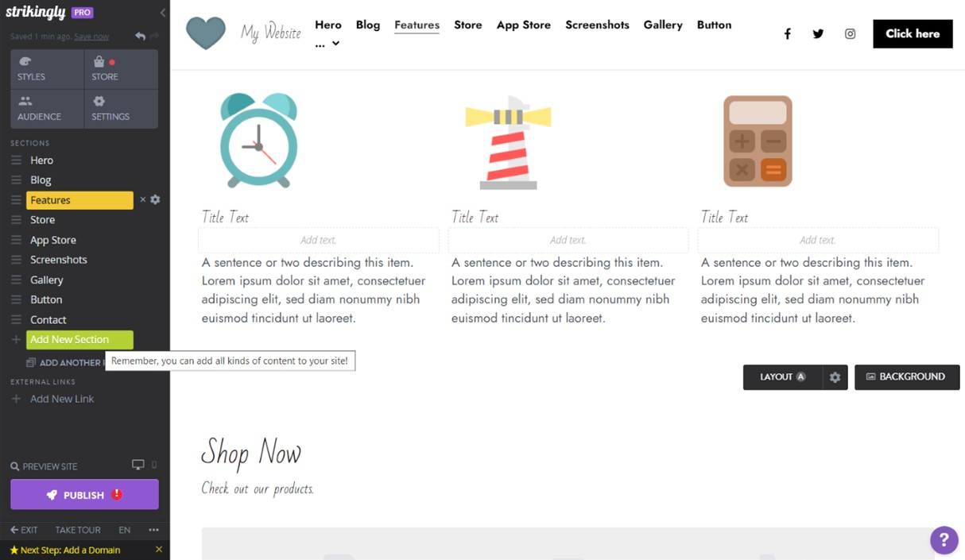Click the Facebook icon in header
Image resolution: width=965 pixels, height=560 pixels.
point(788,34)
